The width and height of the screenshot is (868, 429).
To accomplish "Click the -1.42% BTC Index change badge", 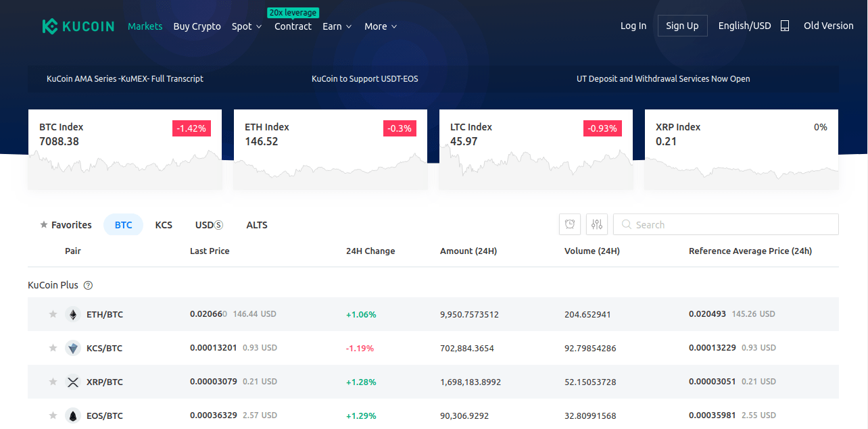I will click(192, 128).
